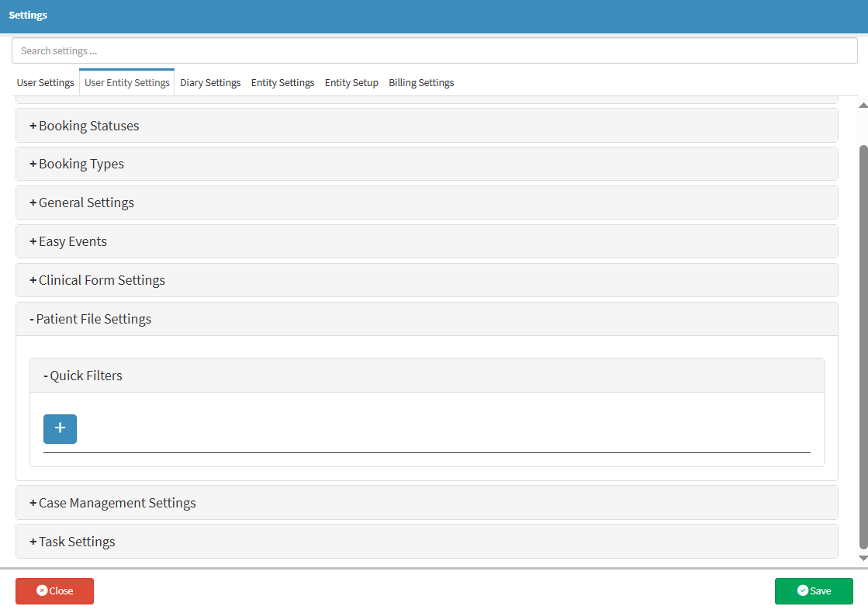Image resolution: width=868 pixels, height=613 pixels.
Task: Open the Entity Setup tab
Action: click(351, 83)
